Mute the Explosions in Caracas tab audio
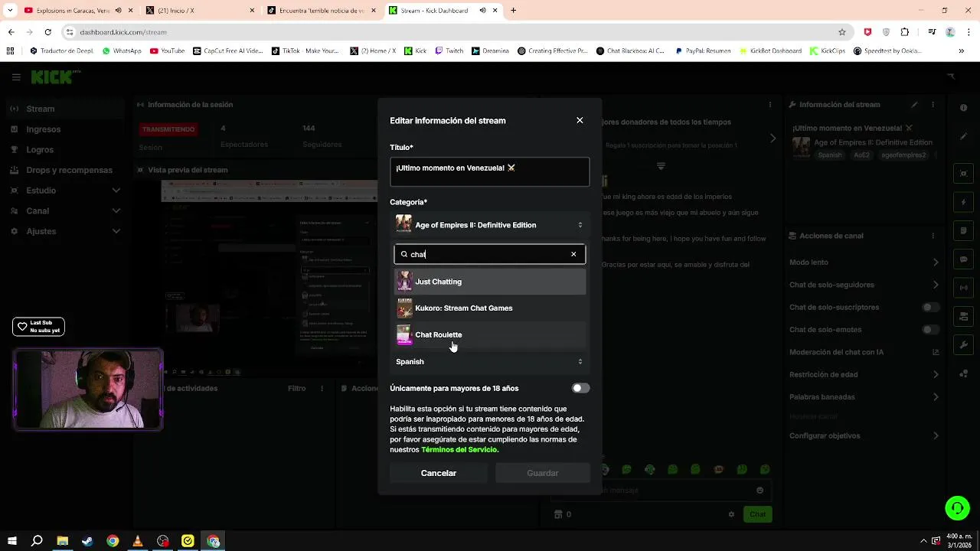The height and width of the screenshot is (551, 980). (x=119, y=10)
